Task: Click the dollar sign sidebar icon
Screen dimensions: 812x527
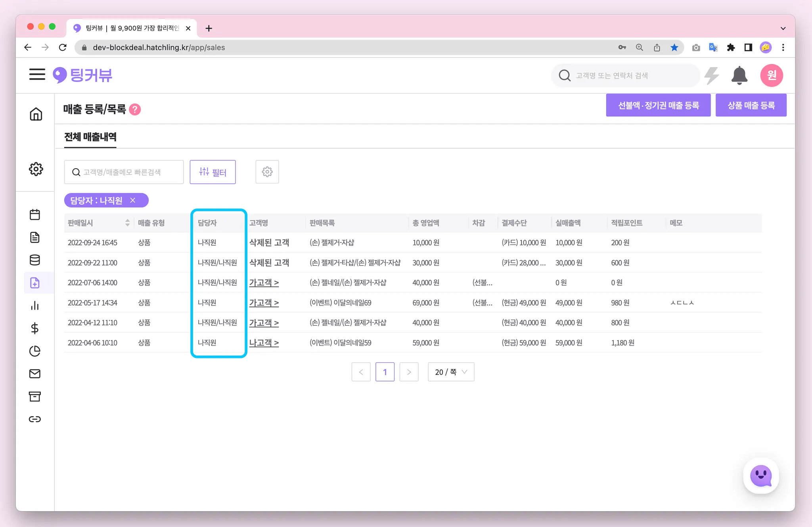Action: [x=35, y=328]
